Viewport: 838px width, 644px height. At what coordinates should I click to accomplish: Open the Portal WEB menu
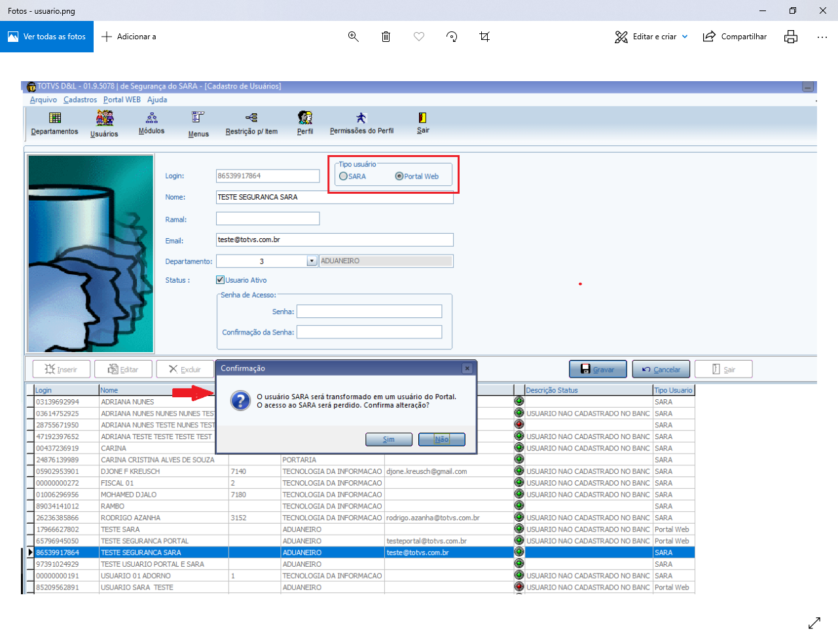(122, 99)
